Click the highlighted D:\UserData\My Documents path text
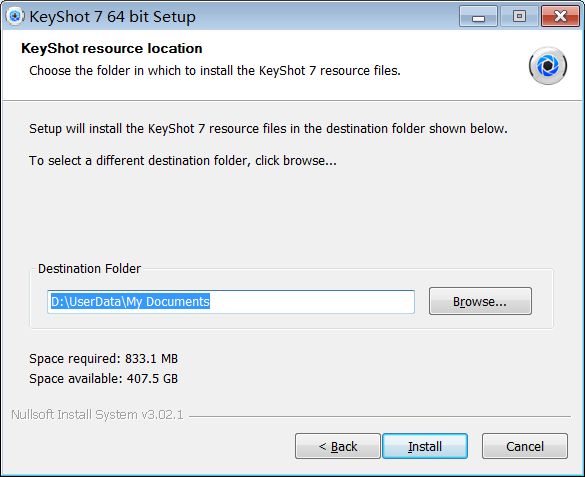 (130, 301)
